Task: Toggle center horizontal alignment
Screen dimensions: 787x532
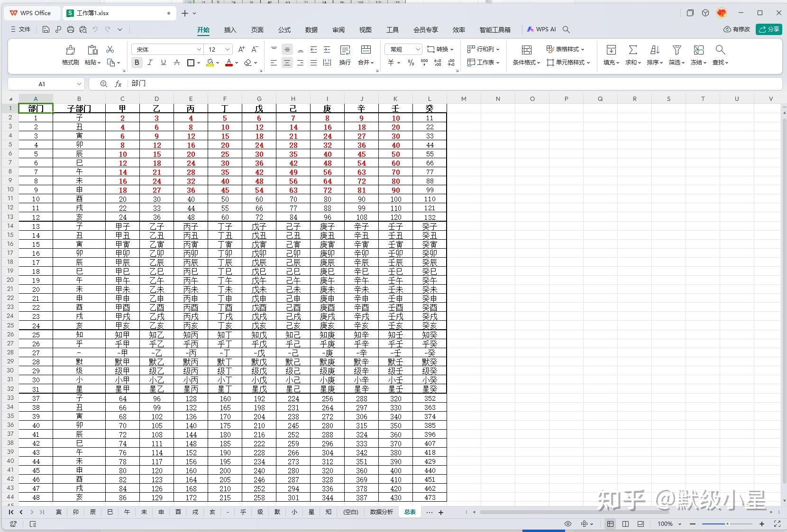Action: [x=287, y=63]
